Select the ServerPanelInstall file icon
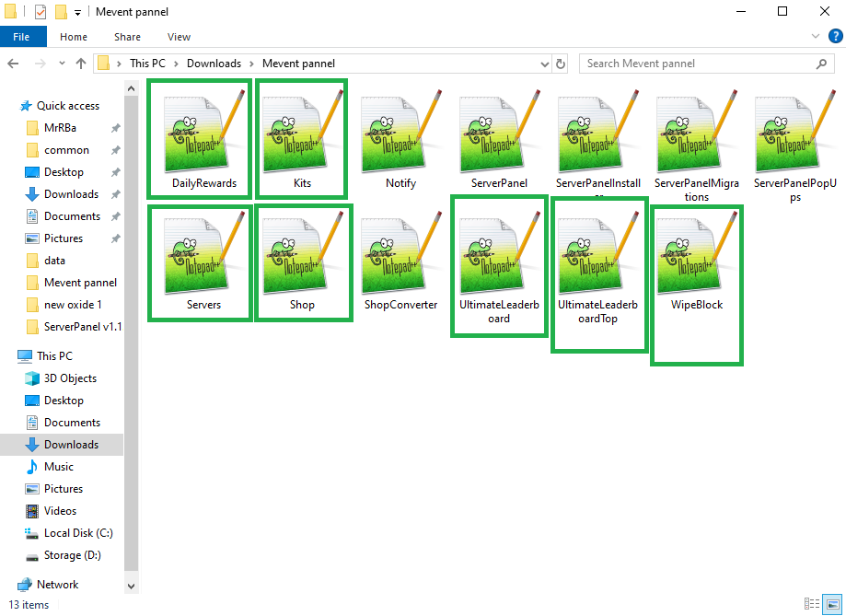 (597, 133)
